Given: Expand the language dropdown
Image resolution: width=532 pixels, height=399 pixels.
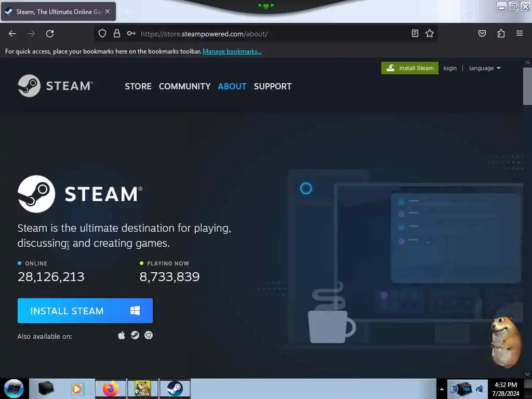Looking at the screenshot, I should pos(485,68).
